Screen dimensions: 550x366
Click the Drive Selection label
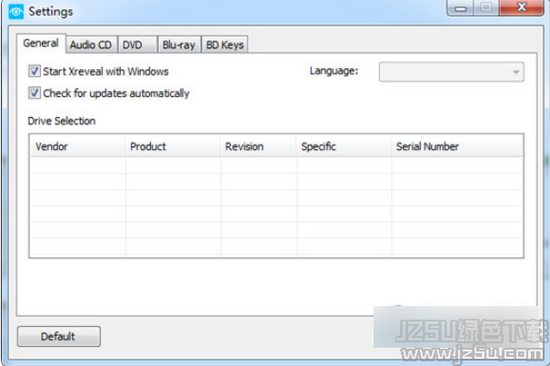coord(61,121)
